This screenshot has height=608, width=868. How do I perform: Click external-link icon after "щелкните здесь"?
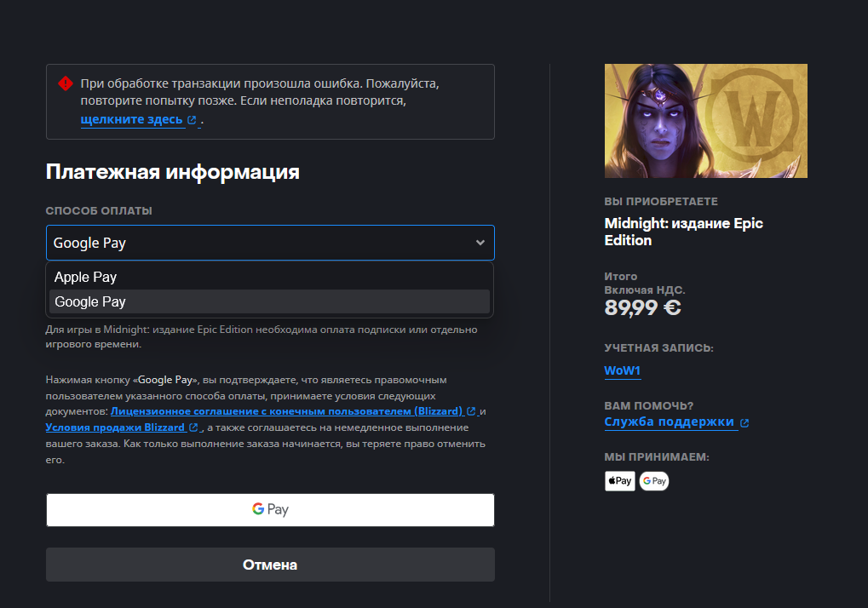click(192, 120)
